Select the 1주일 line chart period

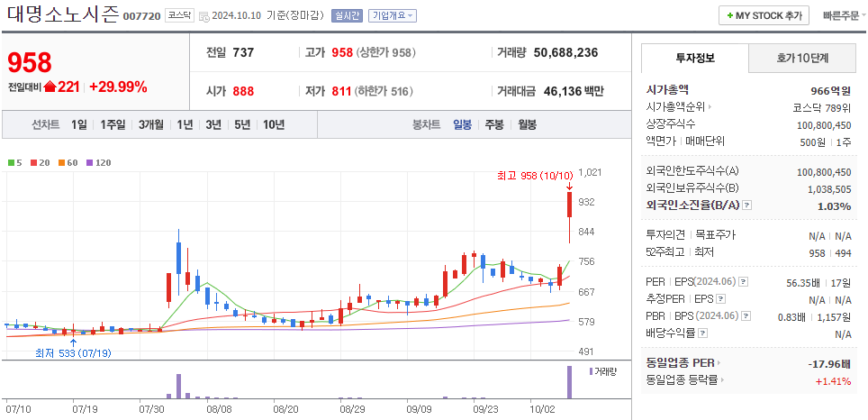[x=113, y=124]
